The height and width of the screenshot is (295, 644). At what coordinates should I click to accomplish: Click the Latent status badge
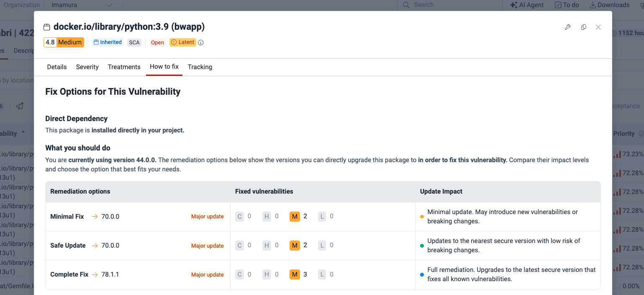click(183, 42)
